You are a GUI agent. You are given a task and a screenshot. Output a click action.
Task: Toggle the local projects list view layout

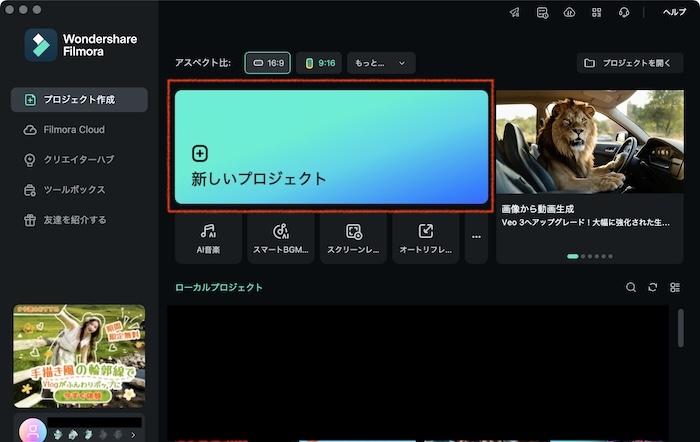pyautogui.click(x=675, y=288)
